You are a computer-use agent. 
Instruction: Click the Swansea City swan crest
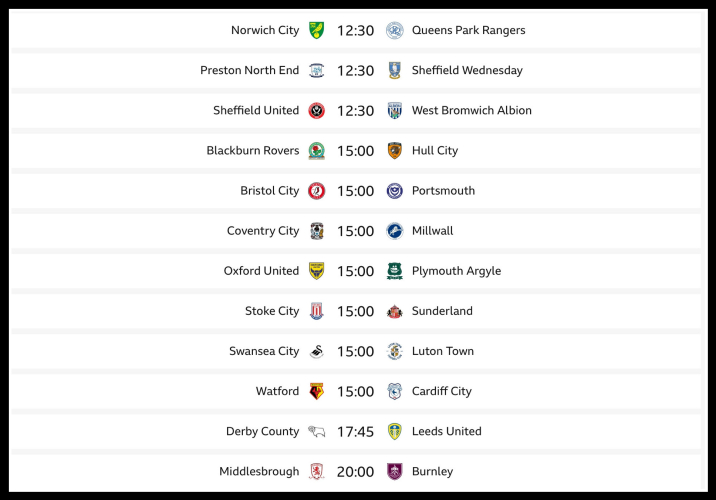click(x=316, y=351)
